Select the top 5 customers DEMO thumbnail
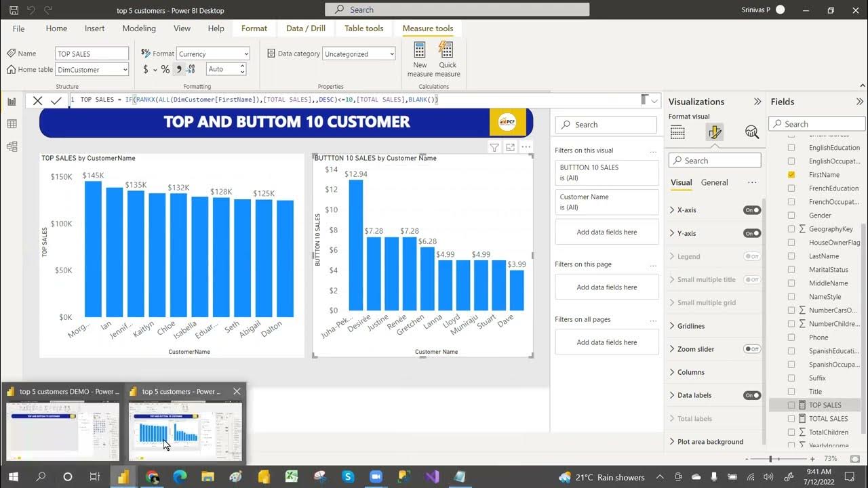The height and width of the screenshot is (488, 868). (x=62, y=432)
